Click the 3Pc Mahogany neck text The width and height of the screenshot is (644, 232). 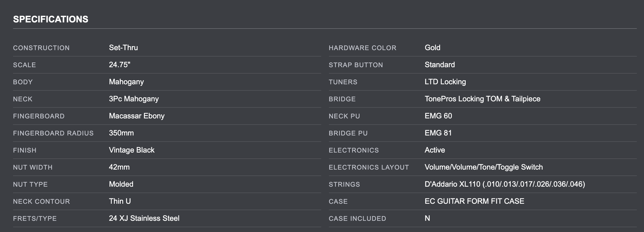(x=134, y=99)
